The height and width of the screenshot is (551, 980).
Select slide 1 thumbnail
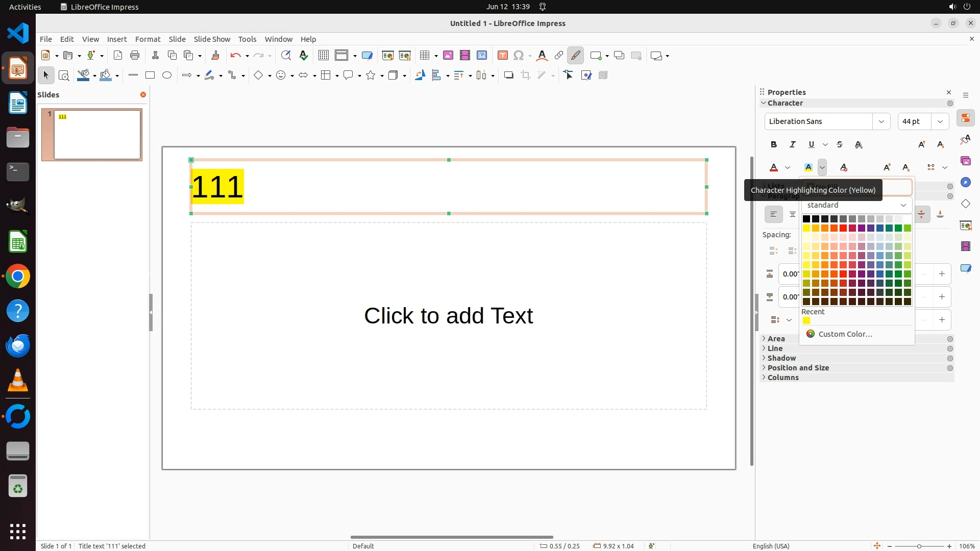click(x=97, y=135)
